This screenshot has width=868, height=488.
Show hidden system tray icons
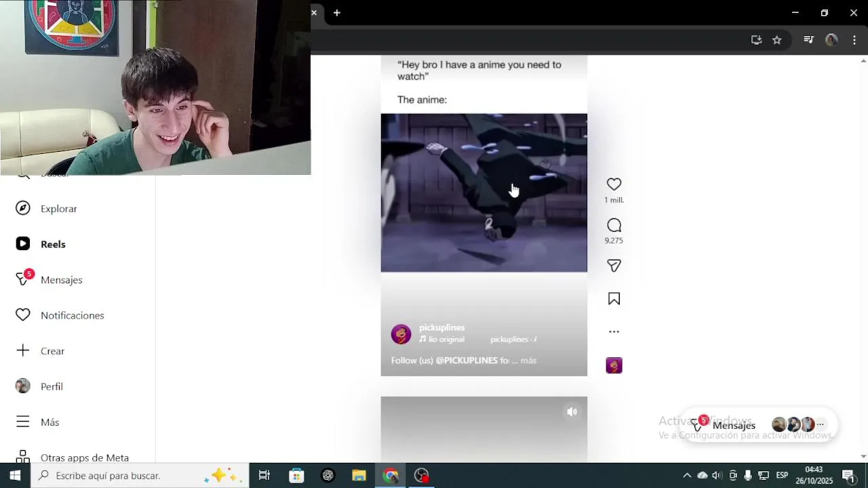pos(687,475)
